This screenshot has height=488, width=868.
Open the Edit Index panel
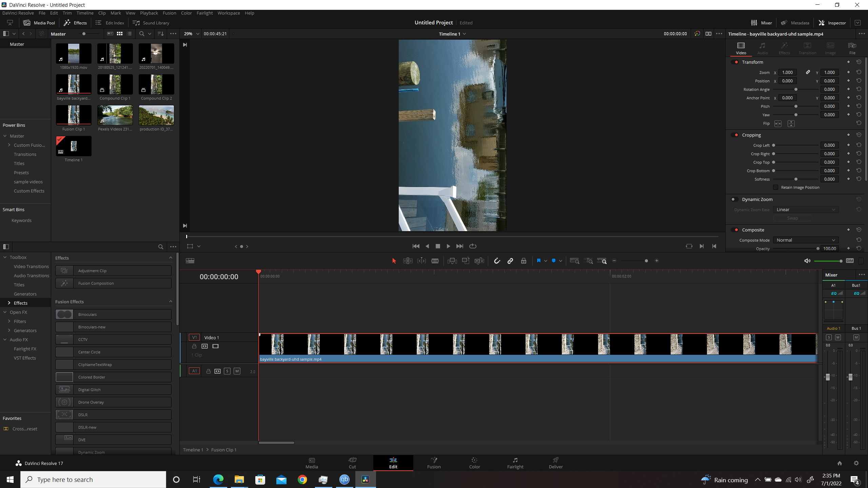click(110, 23)
